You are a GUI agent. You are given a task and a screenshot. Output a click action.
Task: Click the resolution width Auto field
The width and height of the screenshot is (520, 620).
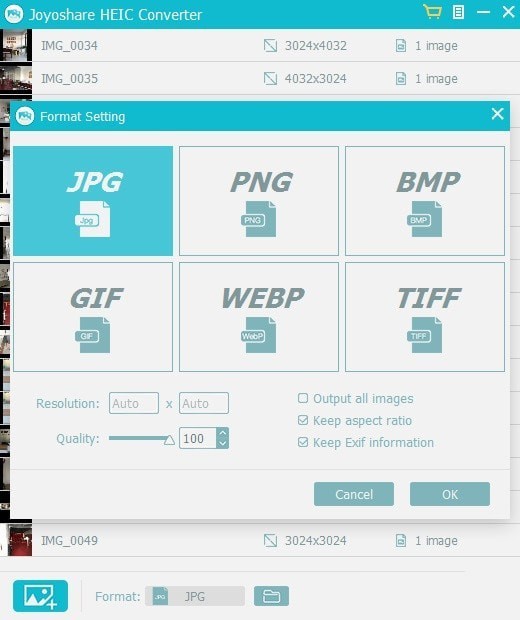tap(134, 403)
